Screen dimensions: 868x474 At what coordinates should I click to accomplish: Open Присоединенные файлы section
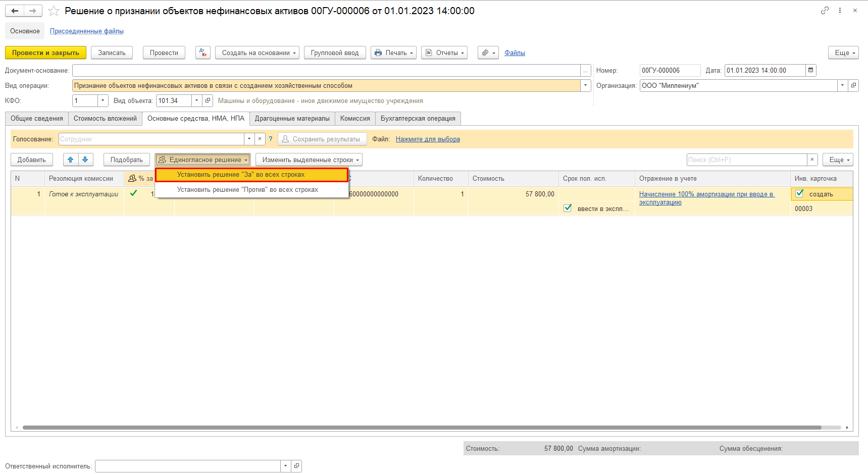tap(87, 31)
